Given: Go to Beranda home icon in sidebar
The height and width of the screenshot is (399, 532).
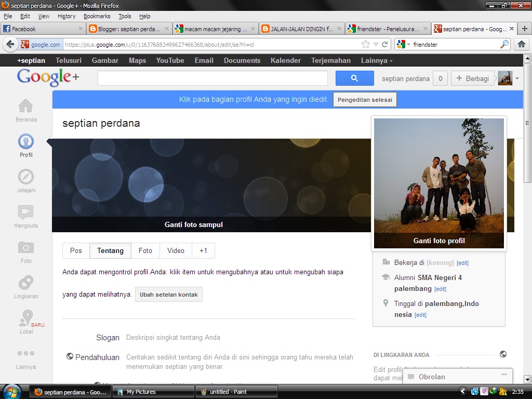Looking at the screenshot, I should point(26,106).
